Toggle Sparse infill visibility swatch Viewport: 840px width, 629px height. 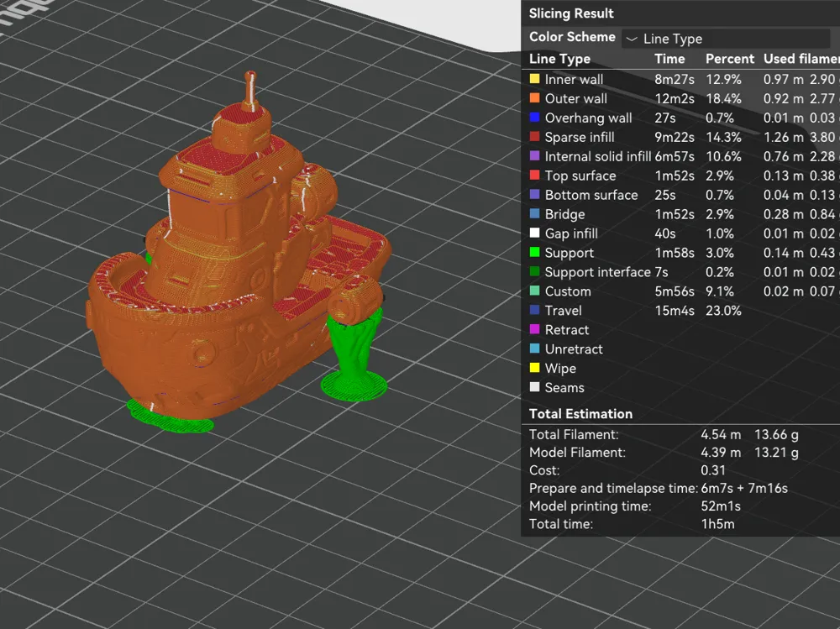[x=534, y=137]
